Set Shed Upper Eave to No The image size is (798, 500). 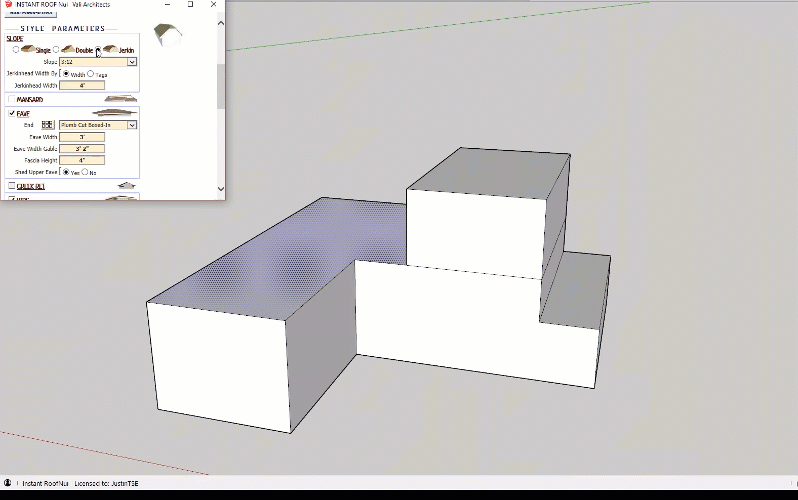pos(85,172)
